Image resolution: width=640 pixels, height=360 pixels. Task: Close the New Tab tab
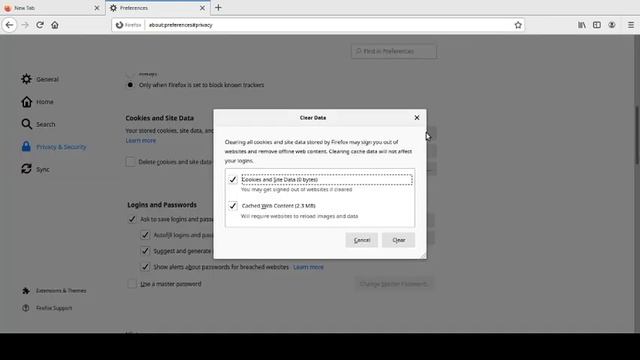[x=97, y=8]
